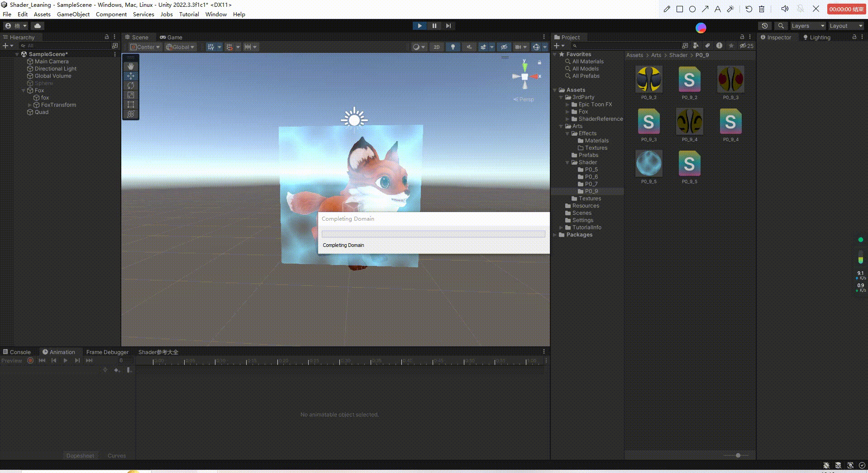The height and width of the screenshot is (473, 868).
Task: Click Search by Log Type icon in Project
Action: pyautogui.click(x=719, y=46)
